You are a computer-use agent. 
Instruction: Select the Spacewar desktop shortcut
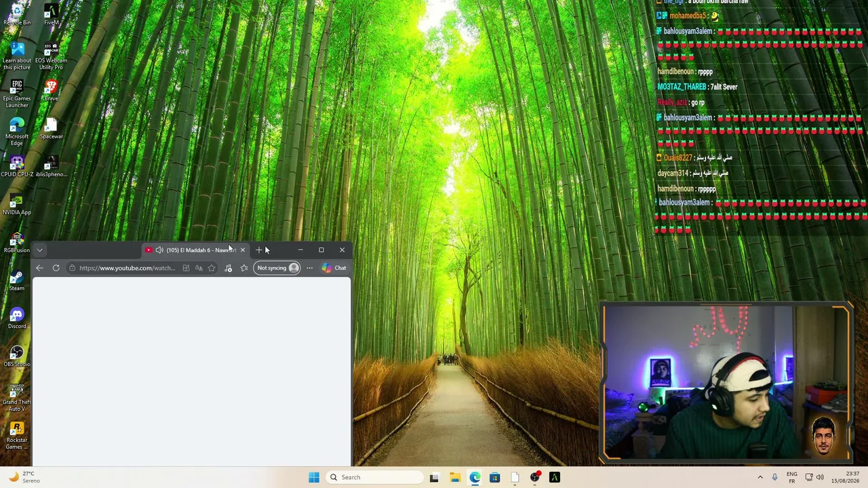pyautogui.click(x=51, y=128)
